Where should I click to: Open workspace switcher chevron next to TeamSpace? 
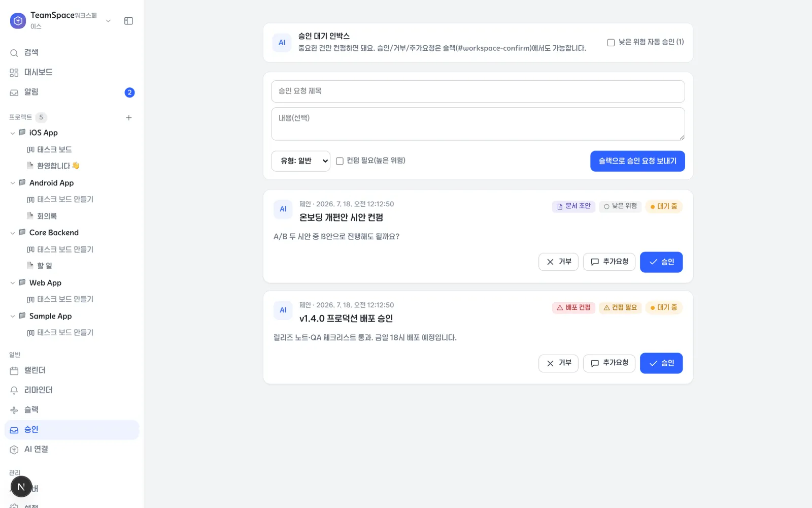pyautogui.click(x=108, y=21)
